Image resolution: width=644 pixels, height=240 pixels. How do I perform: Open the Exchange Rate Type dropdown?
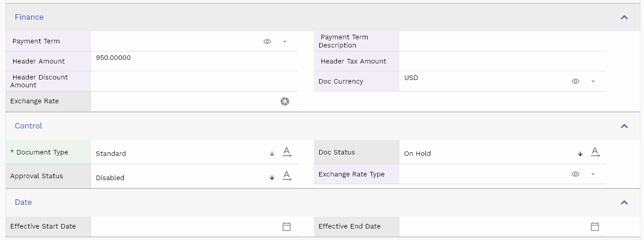point(593,174)
